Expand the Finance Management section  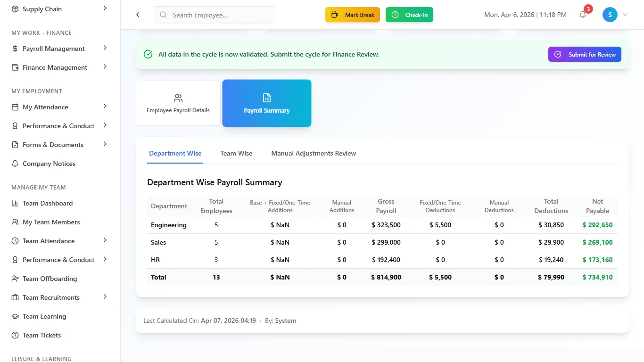105,67
